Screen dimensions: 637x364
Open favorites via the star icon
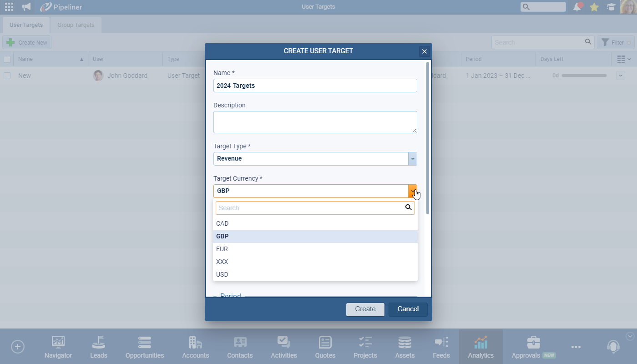point(594,7)
